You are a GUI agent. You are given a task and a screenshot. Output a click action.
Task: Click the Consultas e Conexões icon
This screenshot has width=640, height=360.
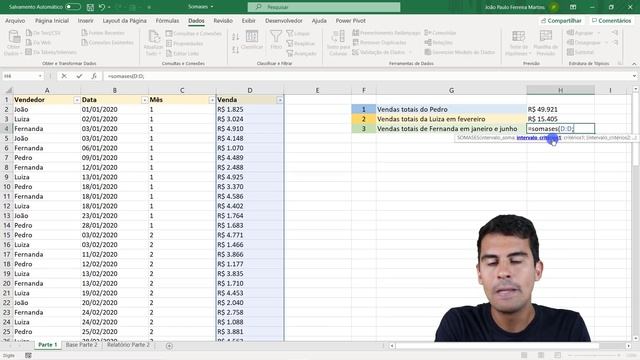coord(169,33)
